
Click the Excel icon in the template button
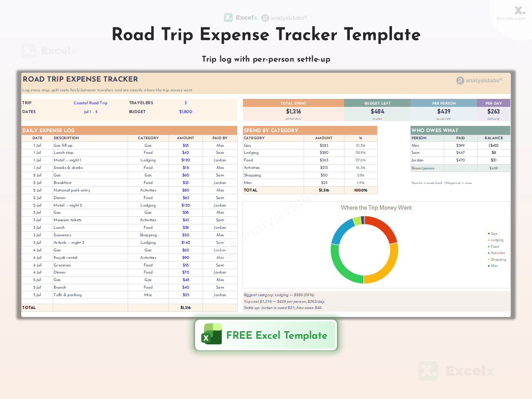[x=212, y=334]
